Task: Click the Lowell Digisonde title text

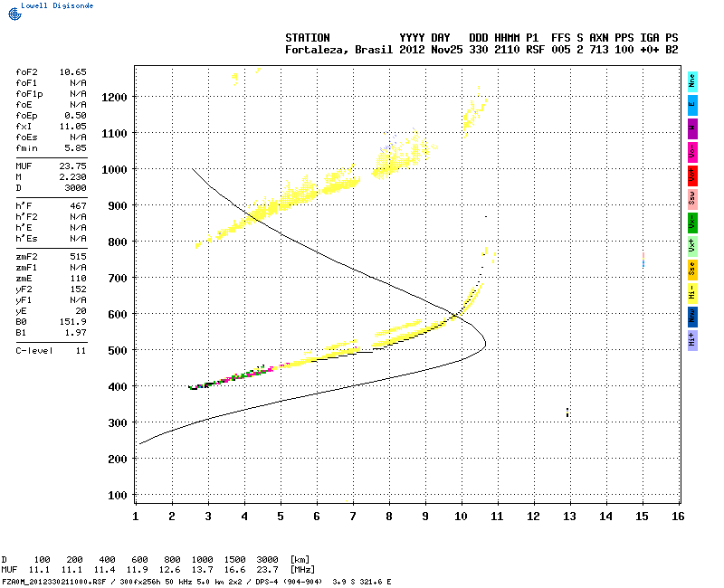Action: pos(57,5)
